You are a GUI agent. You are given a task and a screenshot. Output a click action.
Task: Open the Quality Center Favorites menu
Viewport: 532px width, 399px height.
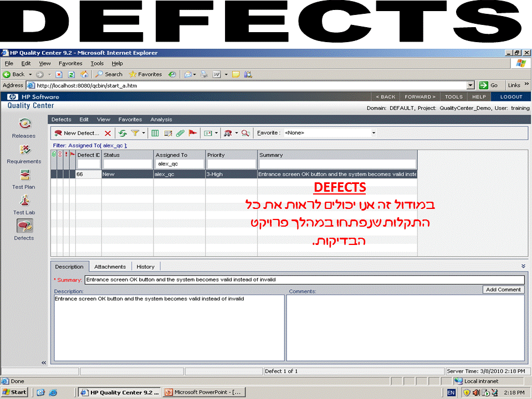pyautogui.click(x=130, y=120)
